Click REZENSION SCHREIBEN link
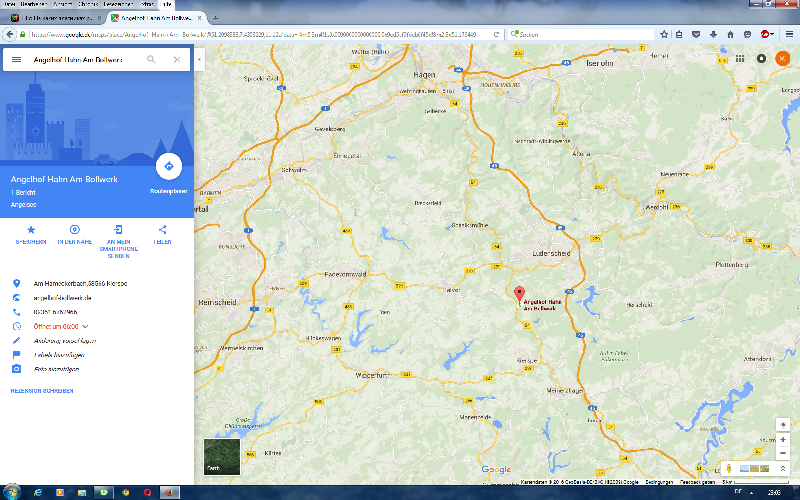This screenshot has height=500, width=800. [x=42, y=391]
